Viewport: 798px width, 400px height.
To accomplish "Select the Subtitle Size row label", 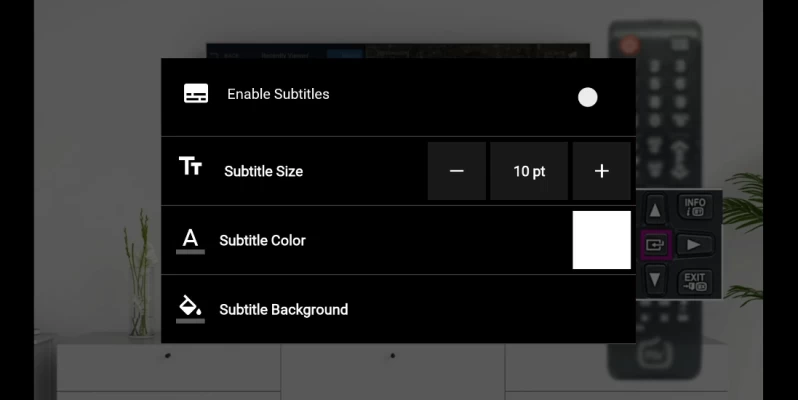I will point(264,172).
